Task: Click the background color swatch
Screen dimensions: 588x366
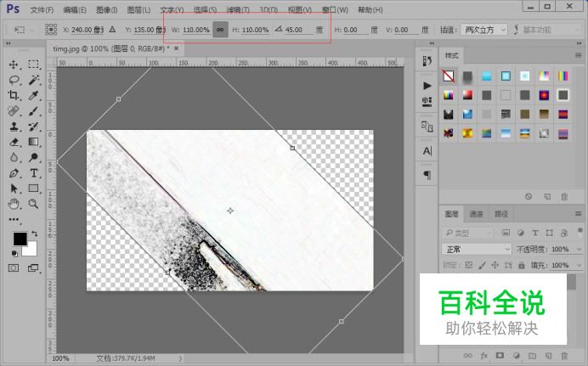Action: pyautogui.click(x=32, y=251)
